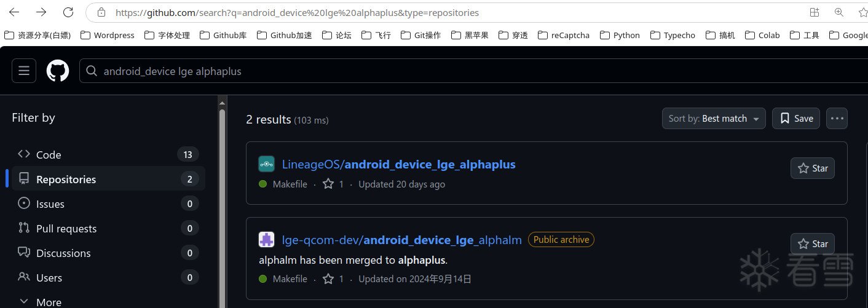Open the Sort by Best match dropdown
This screenshot has height=308, width=868.
[x=713, y=119]
